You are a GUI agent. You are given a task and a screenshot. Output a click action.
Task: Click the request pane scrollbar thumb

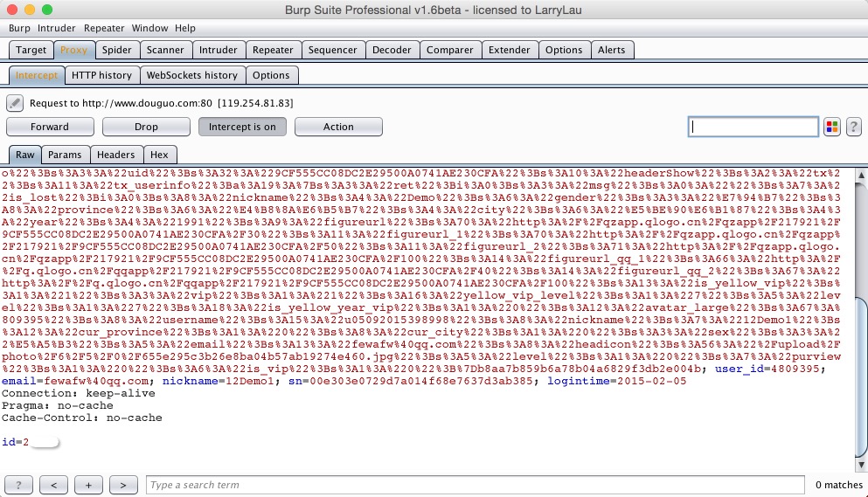click(x=861, y=376)
